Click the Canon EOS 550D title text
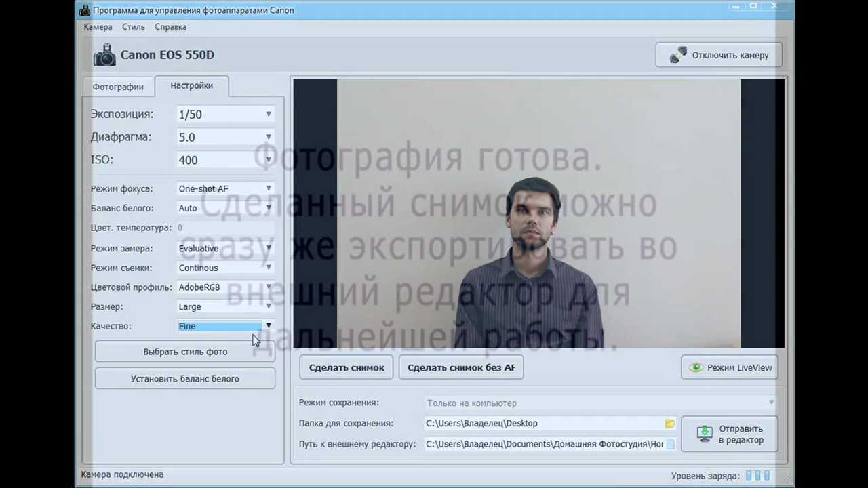868x488 pixels. [167, 55]
